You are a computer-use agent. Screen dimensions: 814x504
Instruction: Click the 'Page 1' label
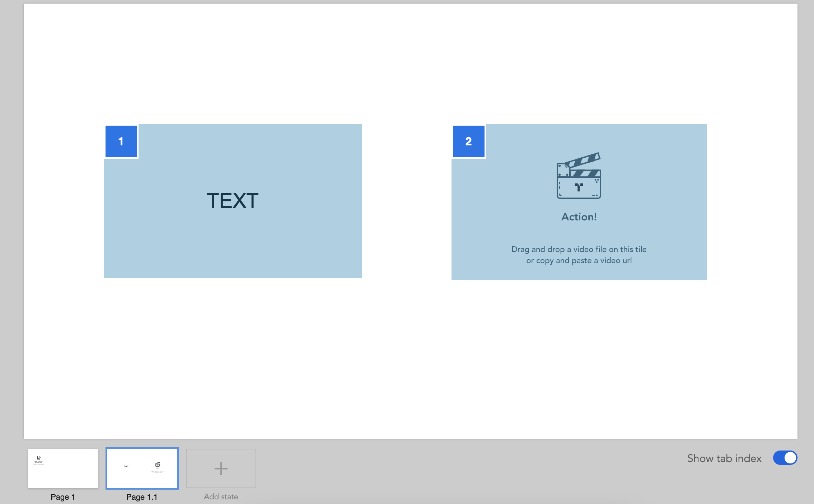coord(63,497)
